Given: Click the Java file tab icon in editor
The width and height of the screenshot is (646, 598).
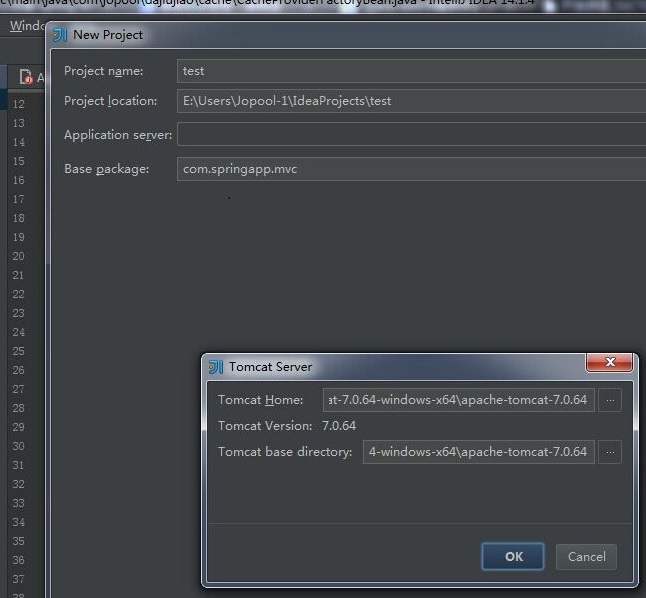Looking at the screenshot, I should [x=26, y=77].
